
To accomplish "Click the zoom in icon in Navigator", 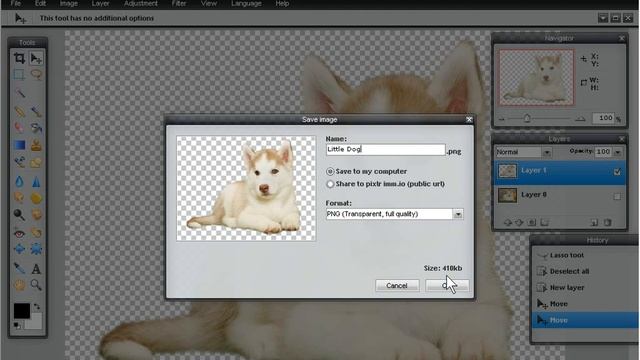I will point(580,119).
